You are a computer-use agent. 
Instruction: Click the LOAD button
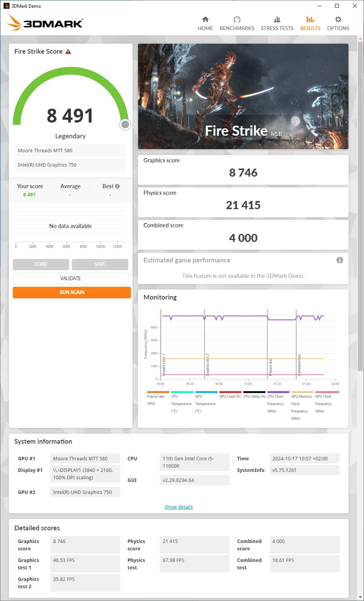(x=41, y=264)
